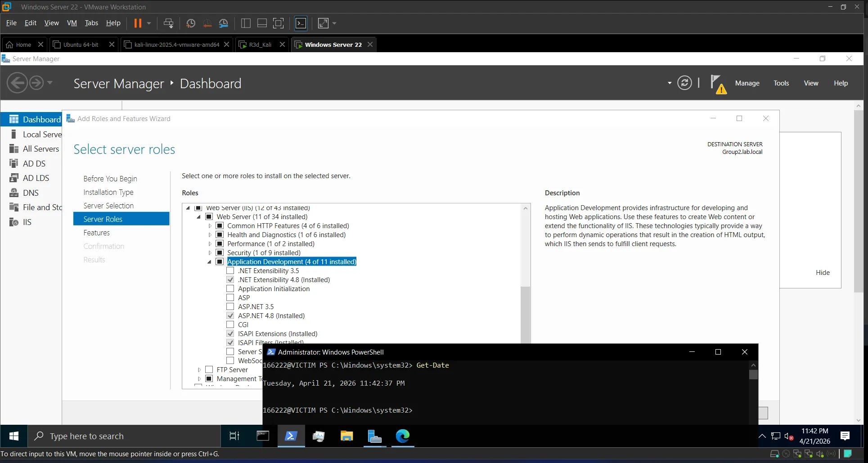Screen dimensions: 868x463
Task: Open Server Manager taskbar icon
Action: click(x=375, y=436)
